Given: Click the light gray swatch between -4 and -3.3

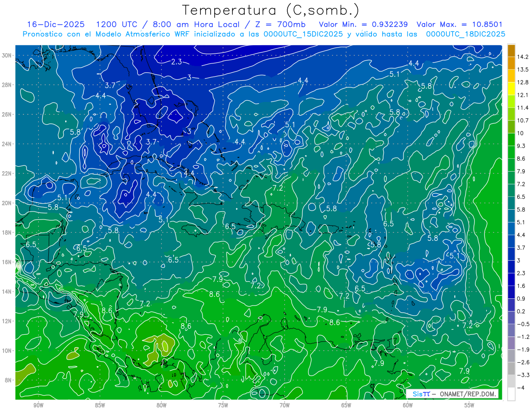Looking at the screenshot, I should [511, 381].
